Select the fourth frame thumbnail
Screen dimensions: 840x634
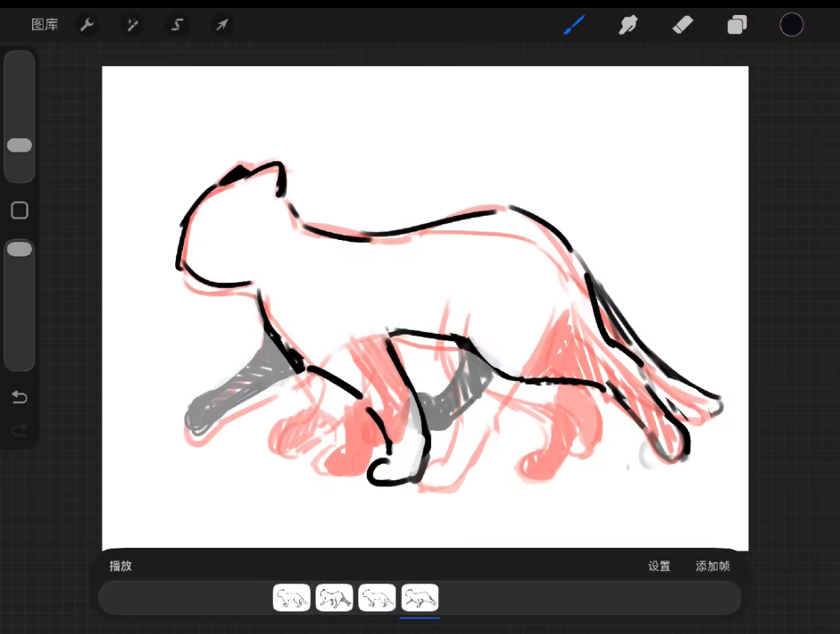click(420, 598)
